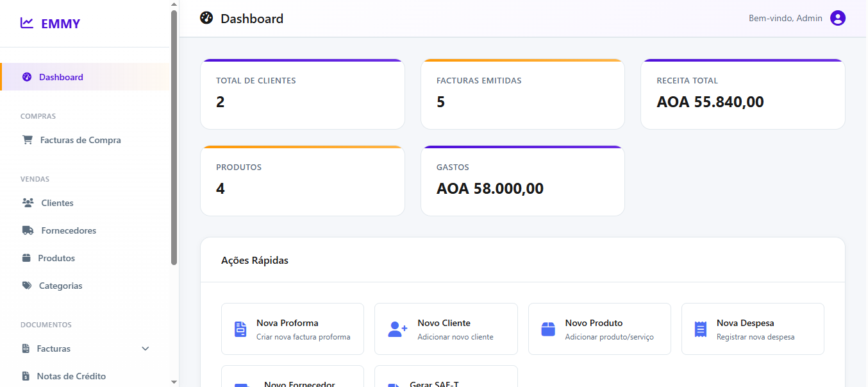The image size is (868, 387).
Task: Open the Dashboard sidebar item
Action: 61,77
